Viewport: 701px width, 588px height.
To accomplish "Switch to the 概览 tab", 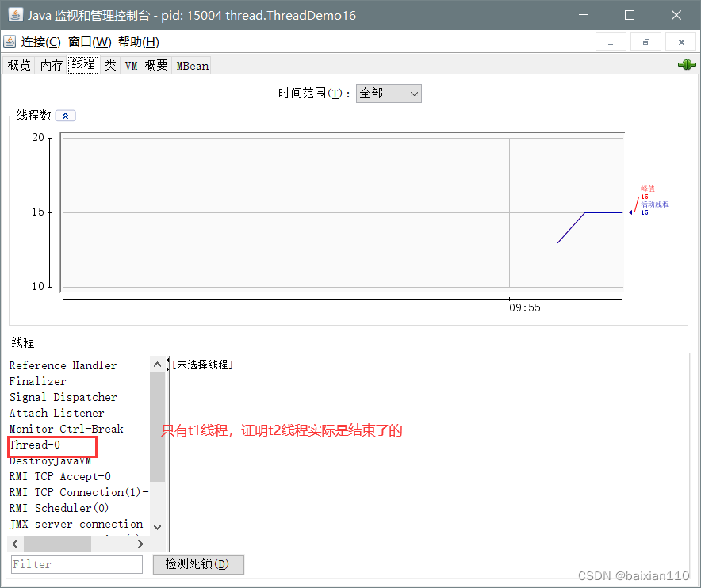I will pos(19,65).
